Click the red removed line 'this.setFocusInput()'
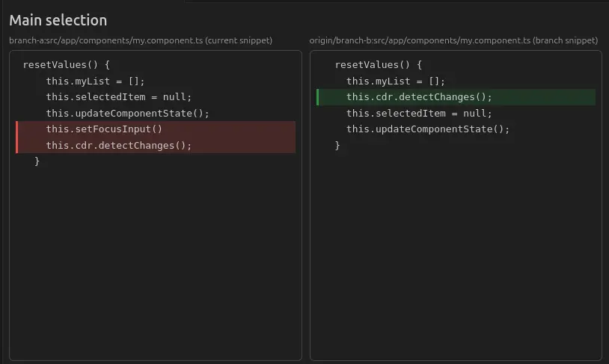The height and width of the screenshot is (364, 609). (x=156, y=129)
